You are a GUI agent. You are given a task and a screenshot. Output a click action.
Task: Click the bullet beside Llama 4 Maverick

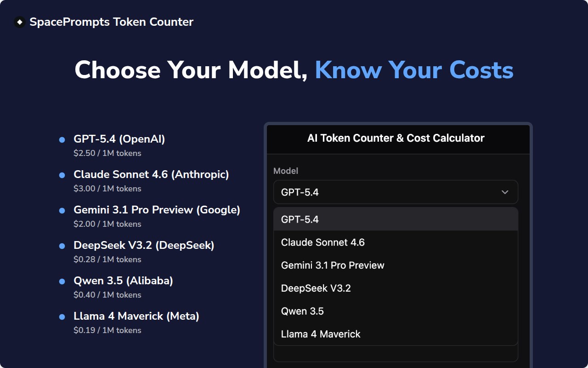(x=62, y=317)
